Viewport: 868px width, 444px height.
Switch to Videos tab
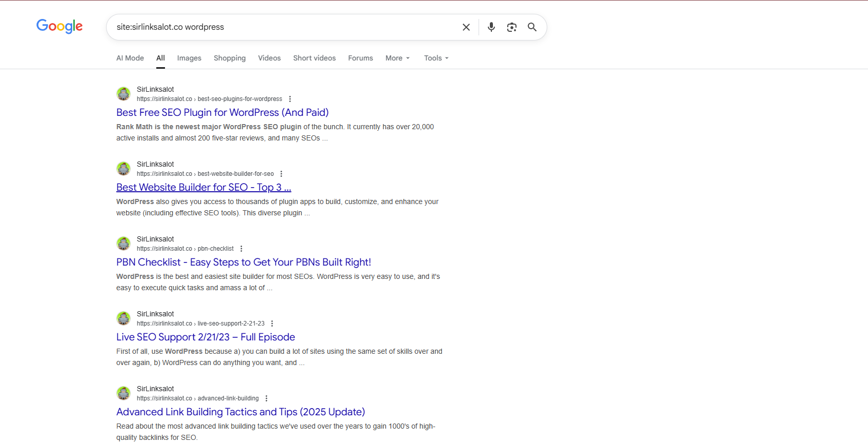pyautogui.click(x=270, y=58)
